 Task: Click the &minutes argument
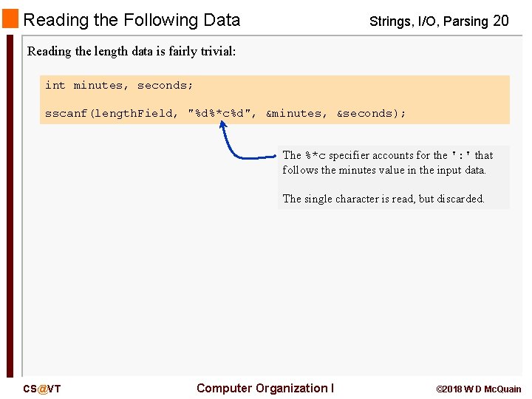pos(294,113)
